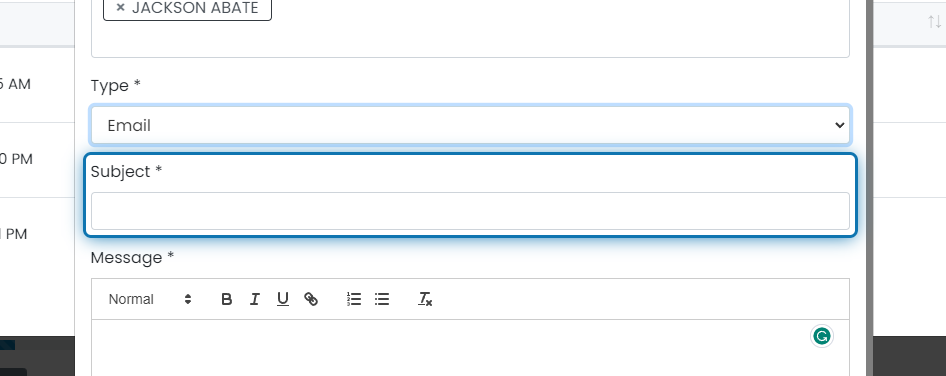Click the modal's vertical scrollbar
The width and height of the screenshot is (946, 376).
869,188
